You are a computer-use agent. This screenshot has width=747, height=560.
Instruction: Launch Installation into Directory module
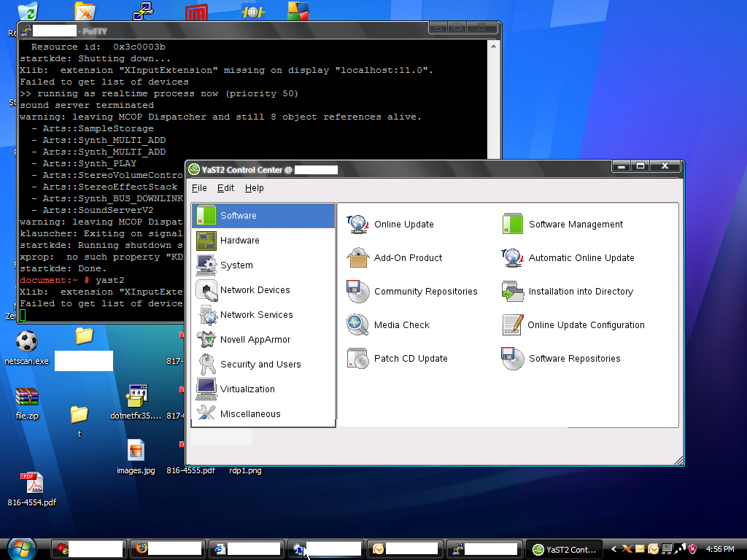(568, 292)
